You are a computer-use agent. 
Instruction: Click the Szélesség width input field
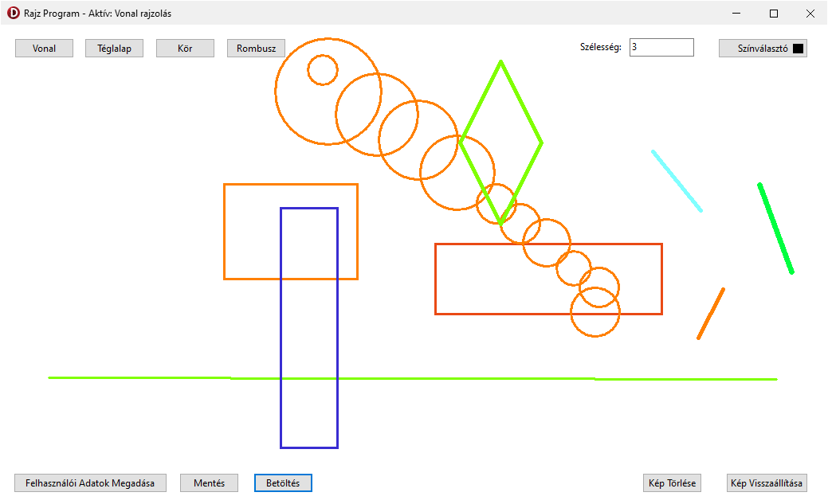(x=661, y=48)
